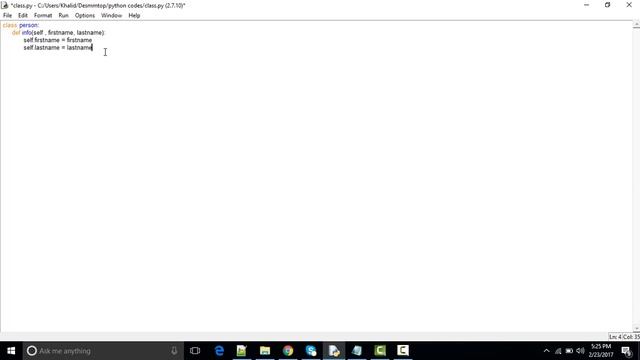The width and height of the screenshot is (640, 360).
Task: Open the notebook app icon beside IDLE
Action: tap(357, 351)
